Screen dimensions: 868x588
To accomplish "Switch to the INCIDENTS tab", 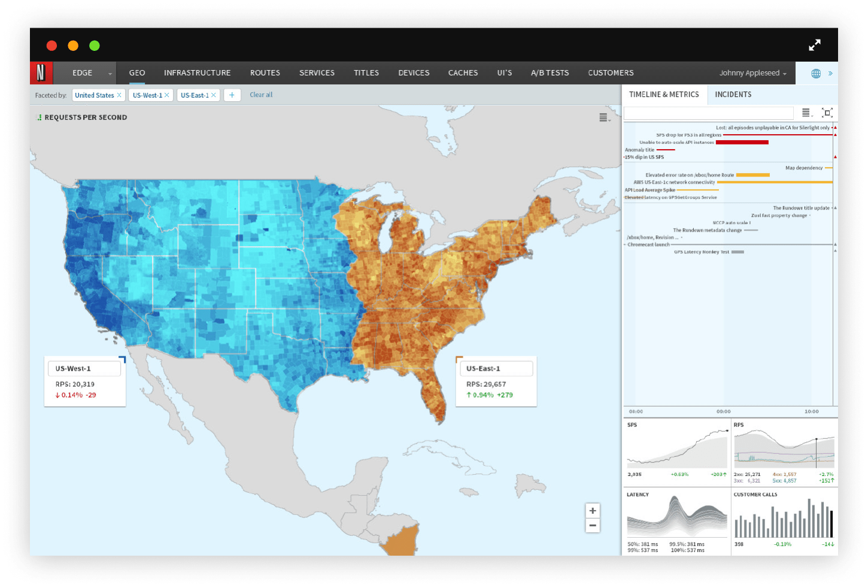I will point(733,95).
